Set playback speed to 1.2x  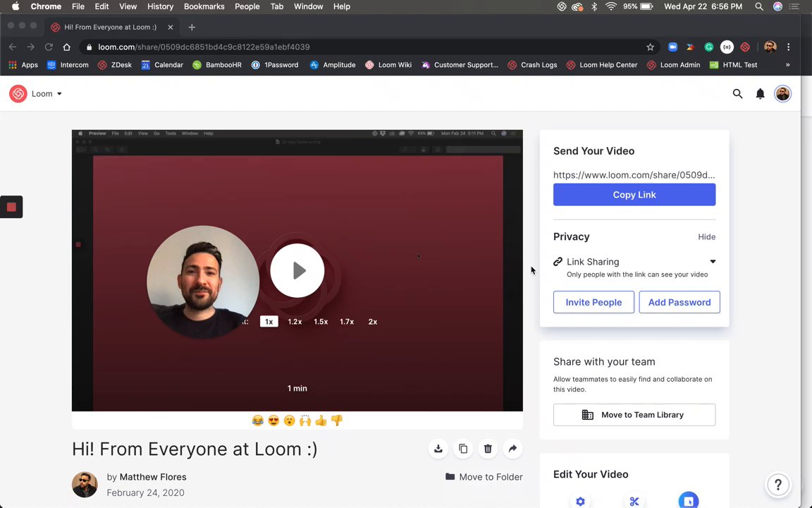[x=295, y=322]
